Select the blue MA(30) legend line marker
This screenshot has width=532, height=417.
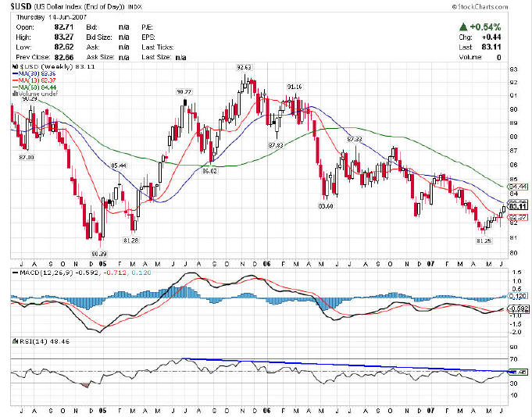16,73
